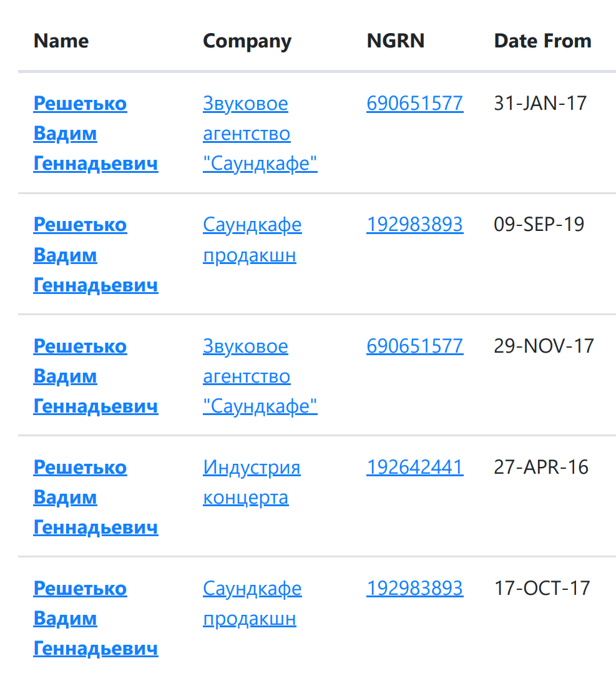Click NGRN 690651577 in the 31-JAN-17 row
The height and width of the screenshot is (676, 616).
click(x=414, y=103)
